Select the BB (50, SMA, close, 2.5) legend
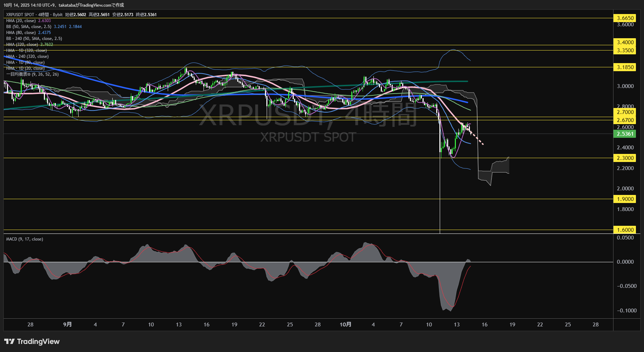The width and height of the screenshot is (644, 352). (x=28, y=27)
